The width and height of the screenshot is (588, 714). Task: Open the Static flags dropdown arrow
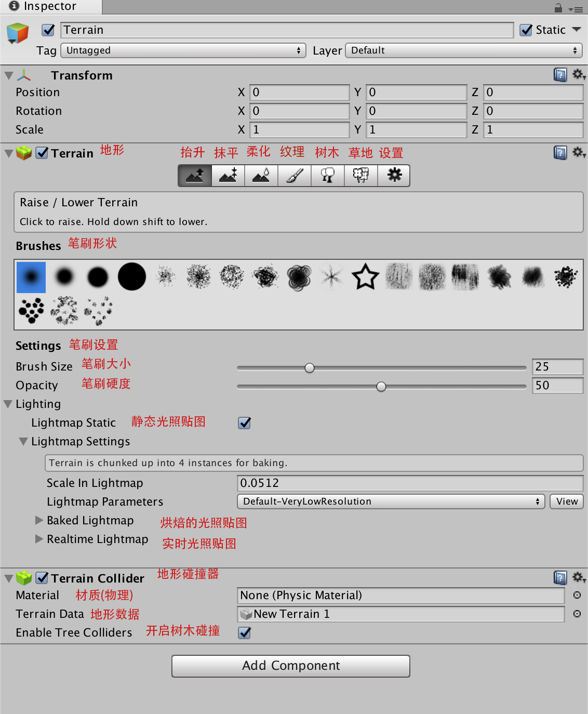point(577,30)
